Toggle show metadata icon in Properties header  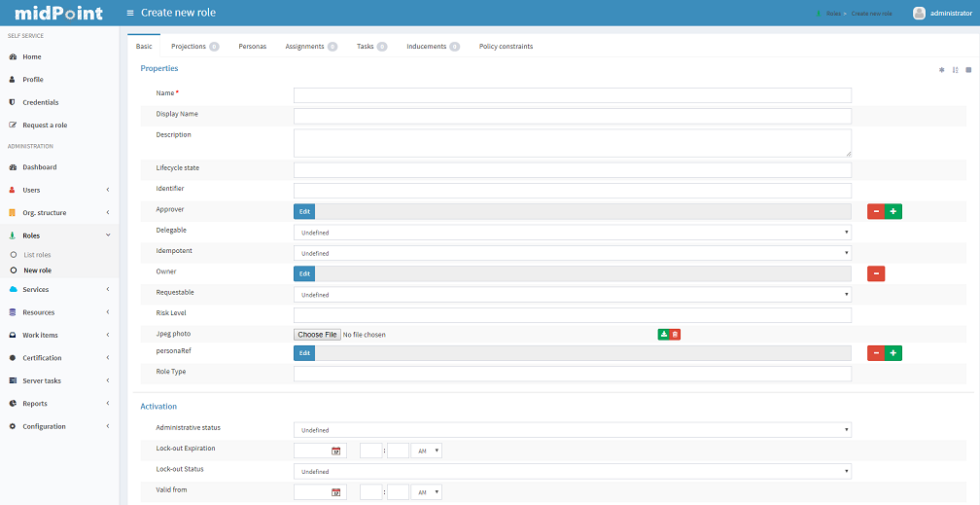click(942, 70)
